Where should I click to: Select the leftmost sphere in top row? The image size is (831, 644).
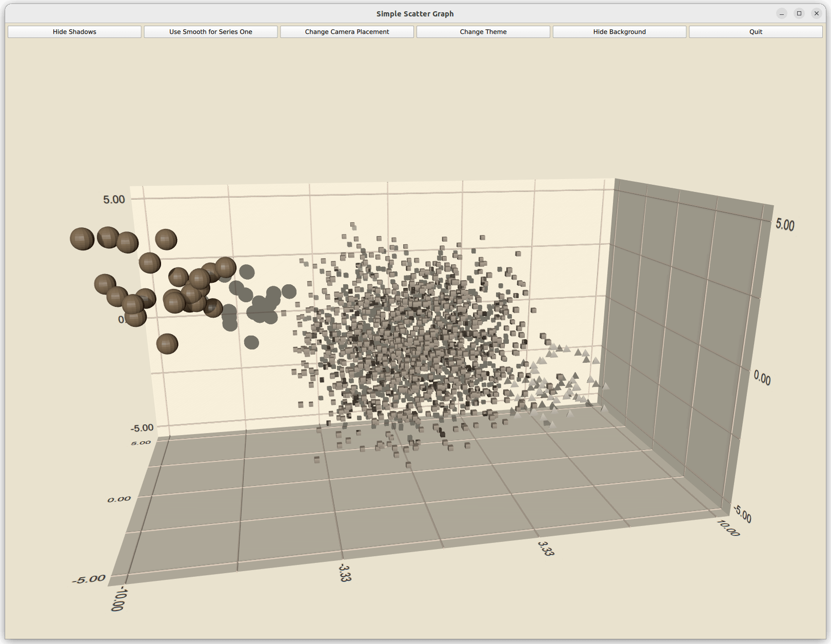(82, 239)
